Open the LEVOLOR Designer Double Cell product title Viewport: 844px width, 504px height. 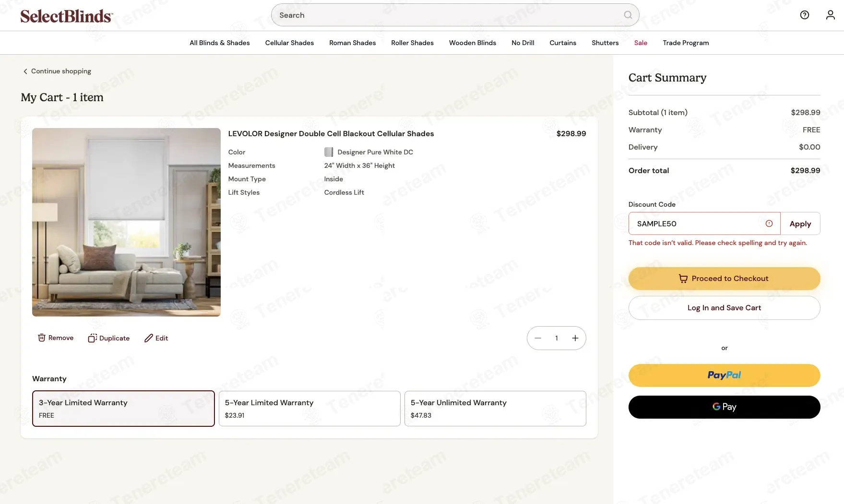click(331, 134)
